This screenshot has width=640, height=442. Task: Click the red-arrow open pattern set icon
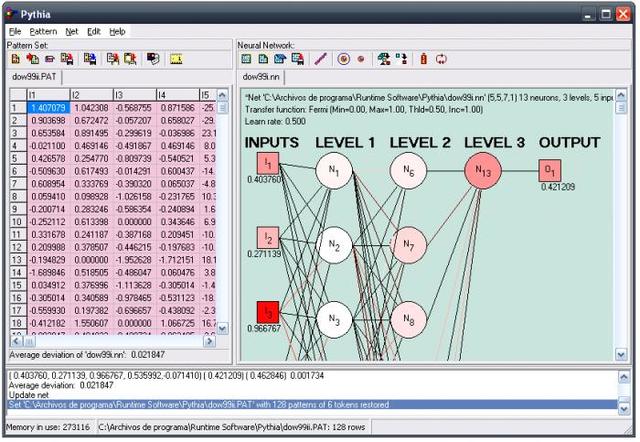tap(33, 59)
